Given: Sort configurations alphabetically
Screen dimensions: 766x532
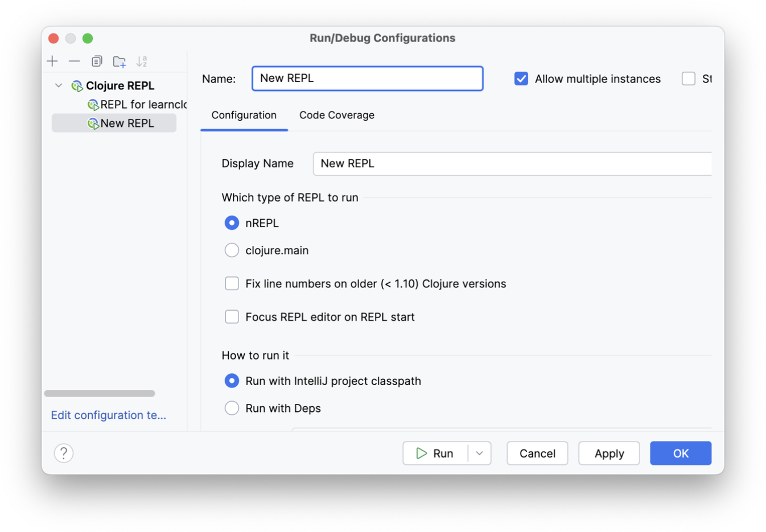Looking at the screenshot, I should pos(142,61).
